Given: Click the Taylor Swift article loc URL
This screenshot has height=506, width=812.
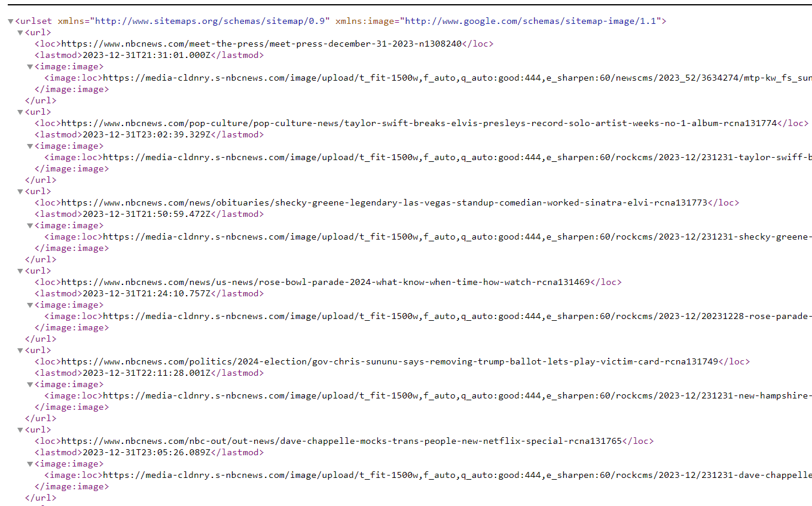Looking at the screenshot, I should coord(419,124).
